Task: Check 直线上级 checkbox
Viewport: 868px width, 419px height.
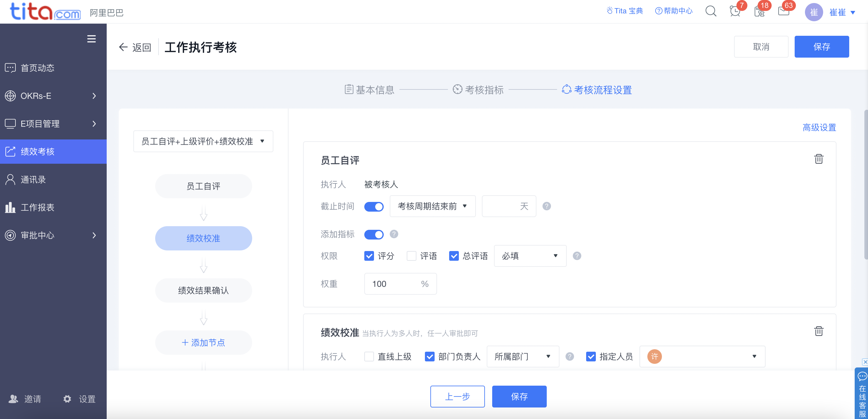Action: (369, 356)
